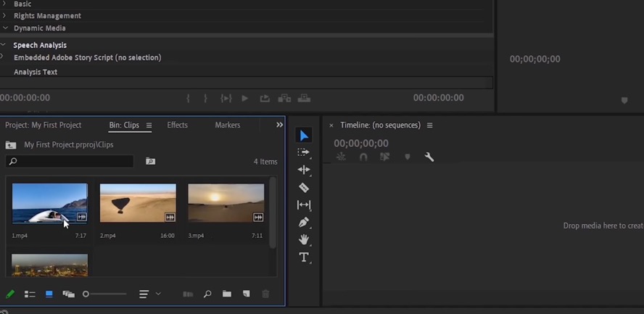Select the city night clip thumbnail
Screen dimensions: 644x314
(x=50, y=265)
